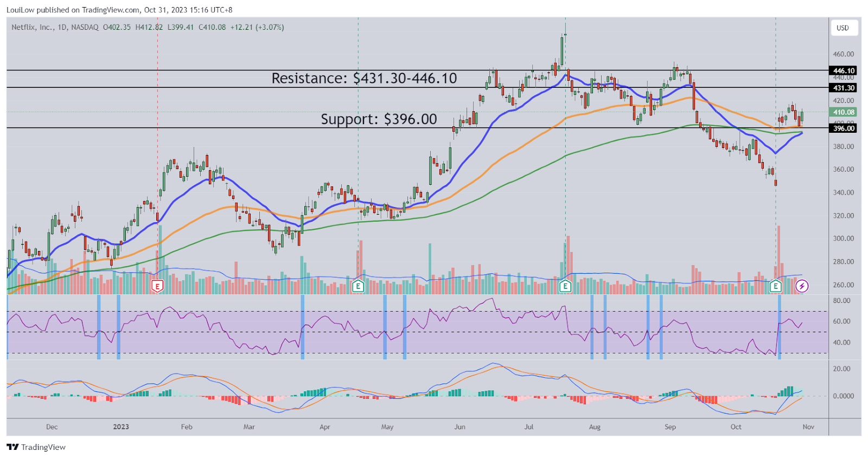Image resolution: width=868 pixels, height=458 pixels.
Task: Click the 40.00 RSI axis label
Action: tap(842, 343)
